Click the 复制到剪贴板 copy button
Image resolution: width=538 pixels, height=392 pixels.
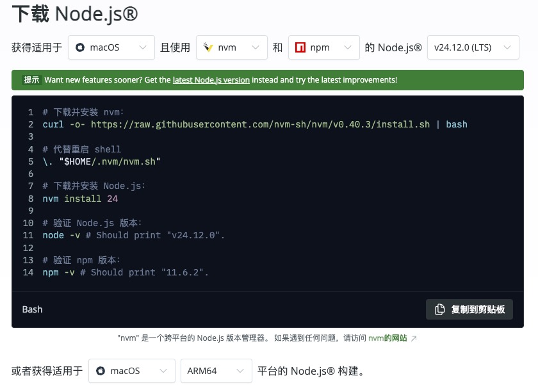[x=469, y=309]
